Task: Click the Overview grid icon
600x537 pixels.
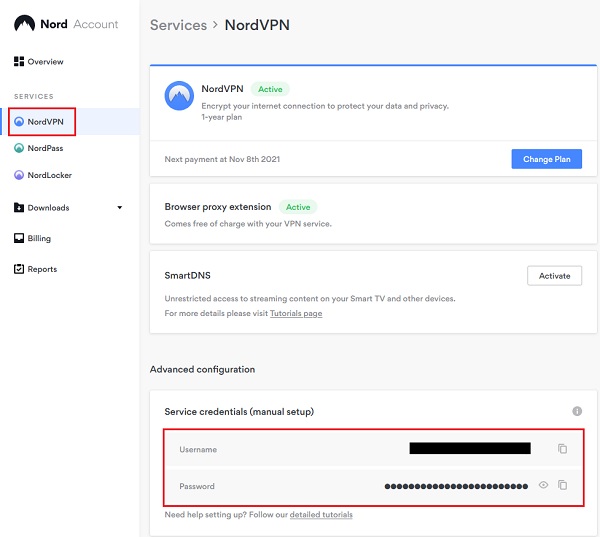Action: pos(19,61)
